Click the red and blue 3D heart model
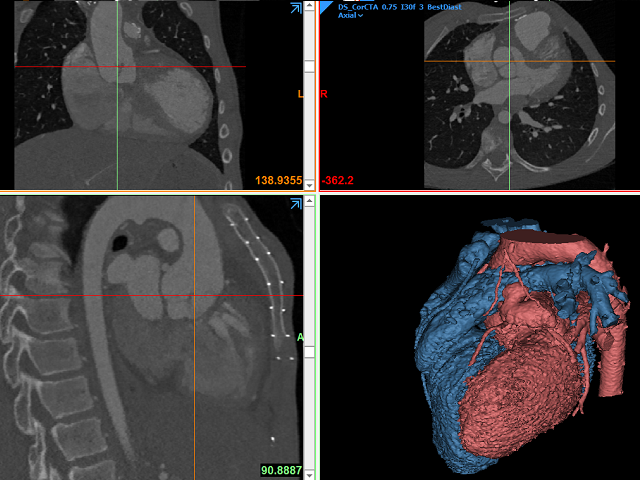This screenshot has height=480, width=640. 522,347
